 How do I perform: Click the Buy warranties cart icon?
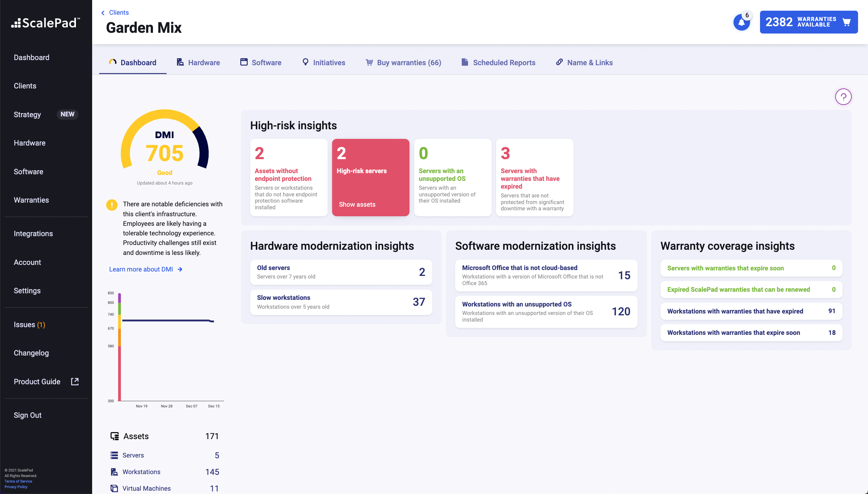[x=369, y=62]
